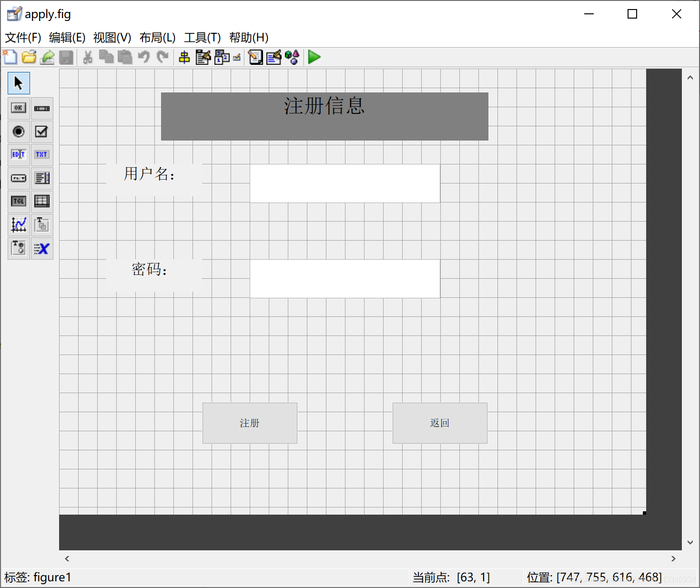Pick the Slider component tool

[42, 108]
